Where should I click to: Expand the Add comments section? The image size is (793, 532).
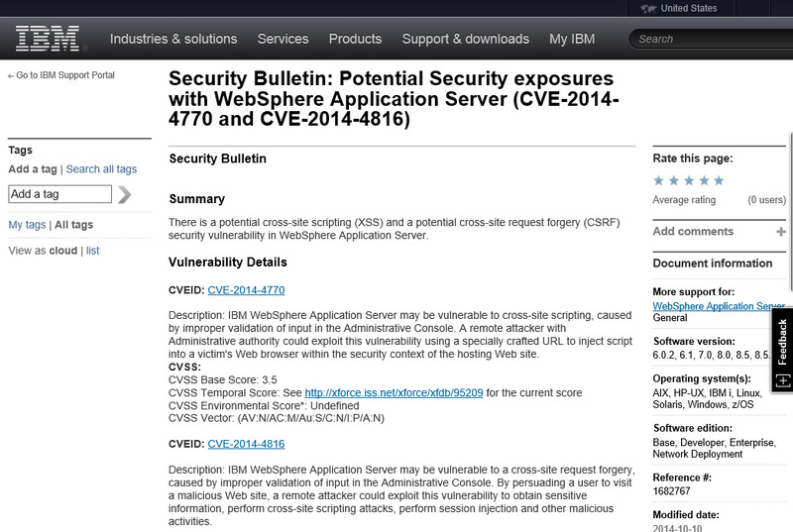693,232
